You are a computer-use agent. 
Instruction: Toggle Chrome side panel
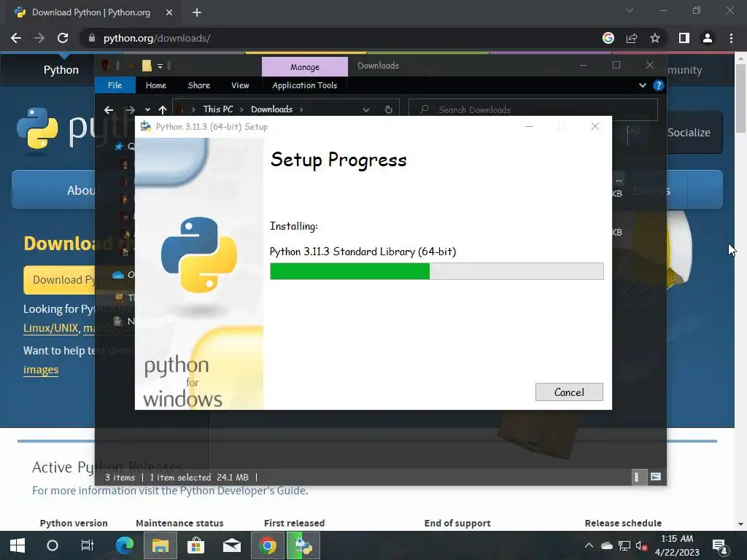coord(684,38)
